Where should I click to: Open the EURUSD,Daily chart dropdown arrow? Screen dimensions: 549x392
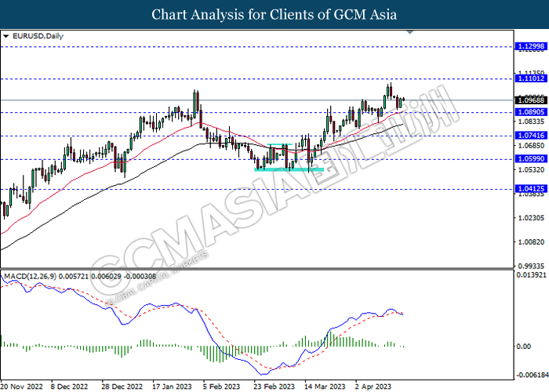[5, 36]
